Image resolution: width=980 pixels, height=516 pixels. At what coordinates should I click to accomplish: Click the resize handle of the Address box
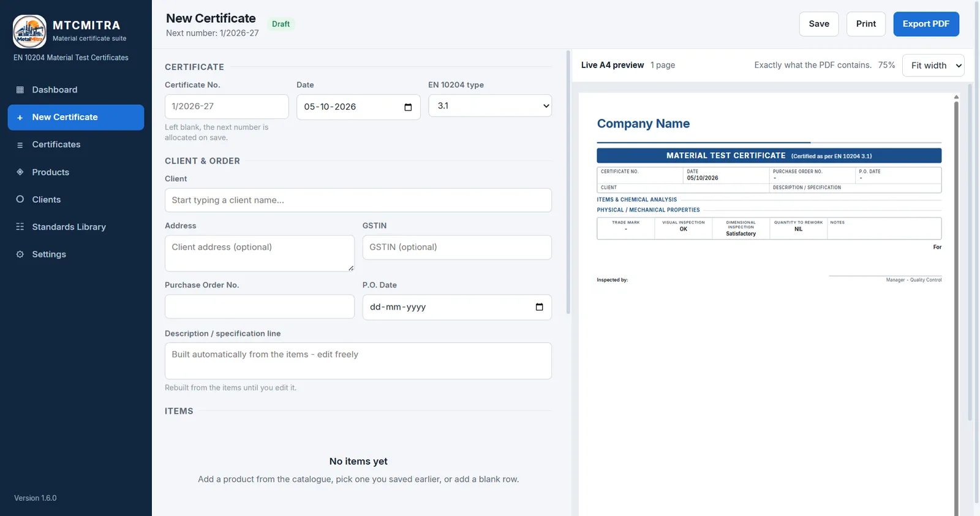(x=351, y=268)
